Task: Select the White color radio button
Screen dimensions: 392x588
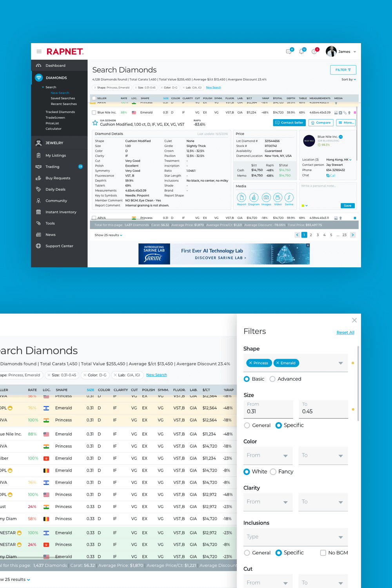Action: [247, 472]
